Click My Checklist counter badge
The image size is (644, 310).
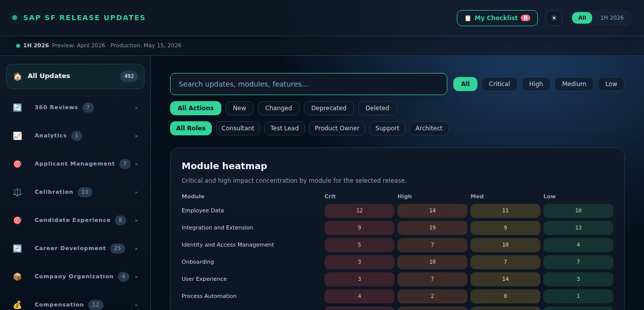click(x=525, y=18)
